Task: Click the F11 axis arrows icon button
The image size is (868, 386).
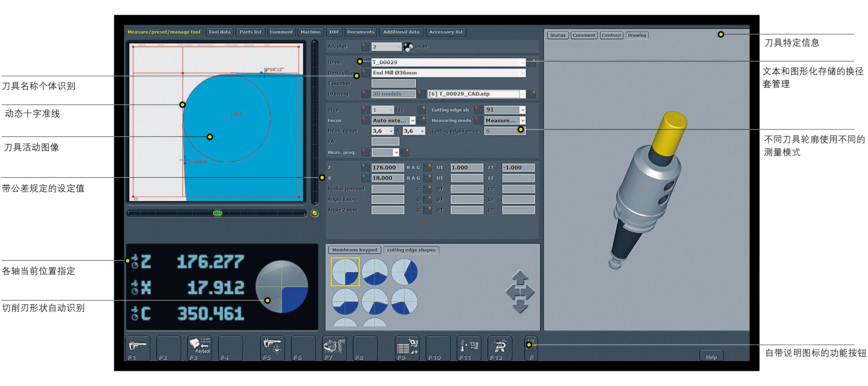Action: (x=469, y=348)
